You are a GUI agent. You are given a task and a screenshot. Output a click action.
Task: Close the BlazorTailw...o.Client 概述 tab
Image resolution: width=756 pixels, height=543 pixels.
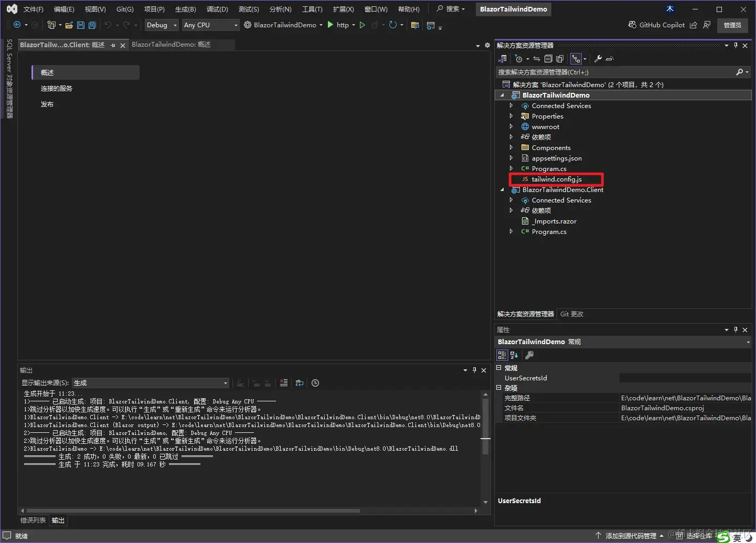[x=123, y=45]
